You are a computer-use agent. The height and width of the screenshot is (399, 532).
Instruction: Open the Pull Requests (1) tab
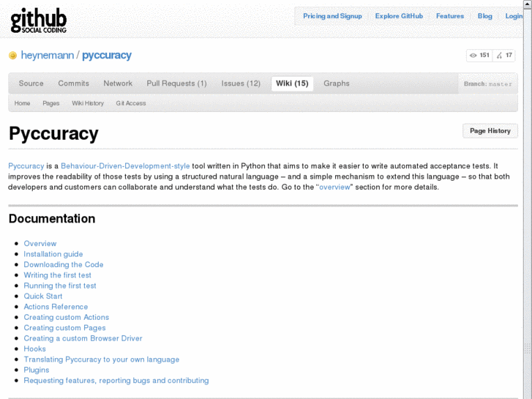point(176,83)
